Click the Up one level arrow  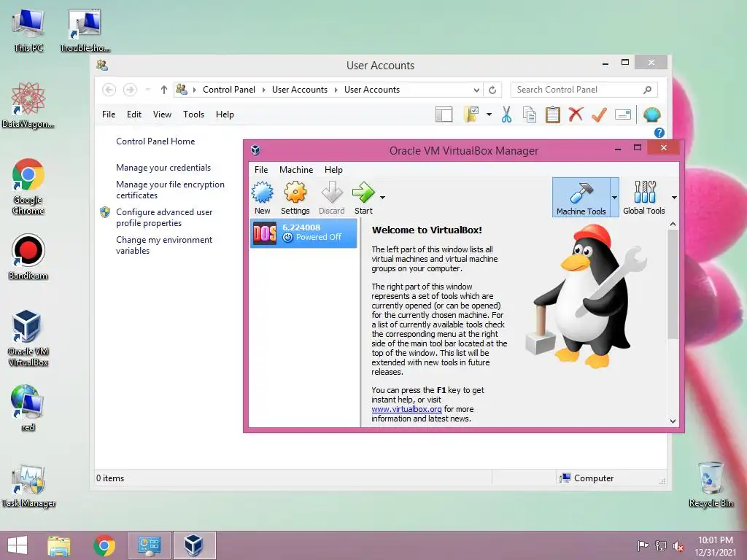pos(164,90)
